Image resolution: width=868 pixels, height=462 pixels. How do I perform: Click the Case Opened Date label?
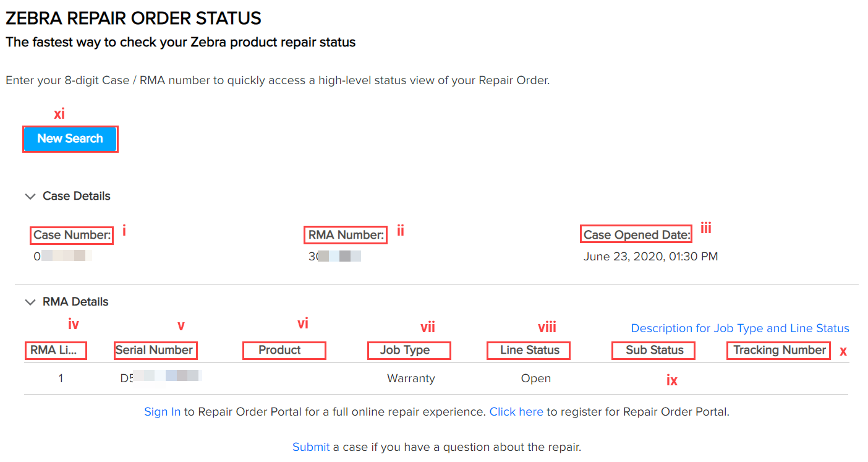click(636, 234)
